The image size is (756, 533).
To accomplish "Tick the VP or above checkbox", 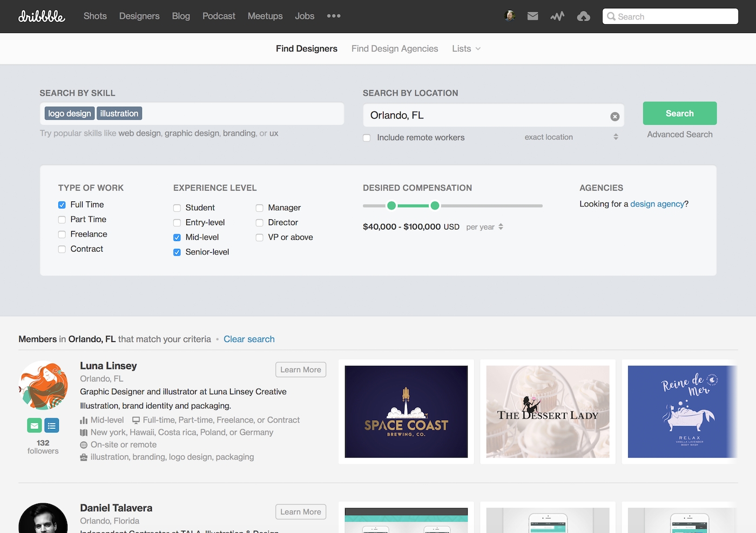I will (x=260, y=237).
